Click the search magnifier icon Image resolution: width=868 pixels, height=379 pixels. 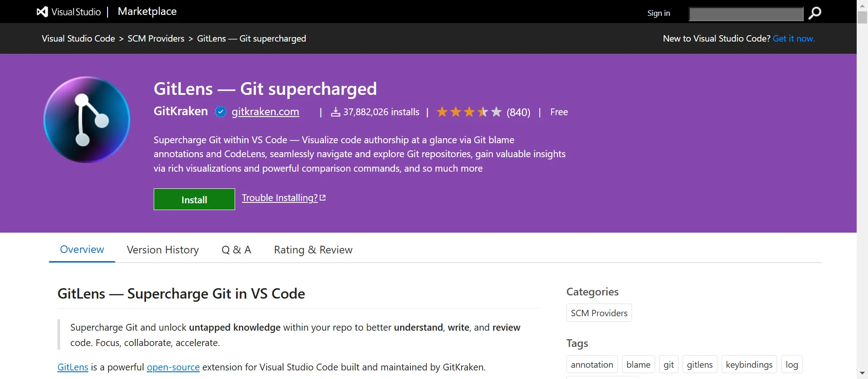pos(815,13)
